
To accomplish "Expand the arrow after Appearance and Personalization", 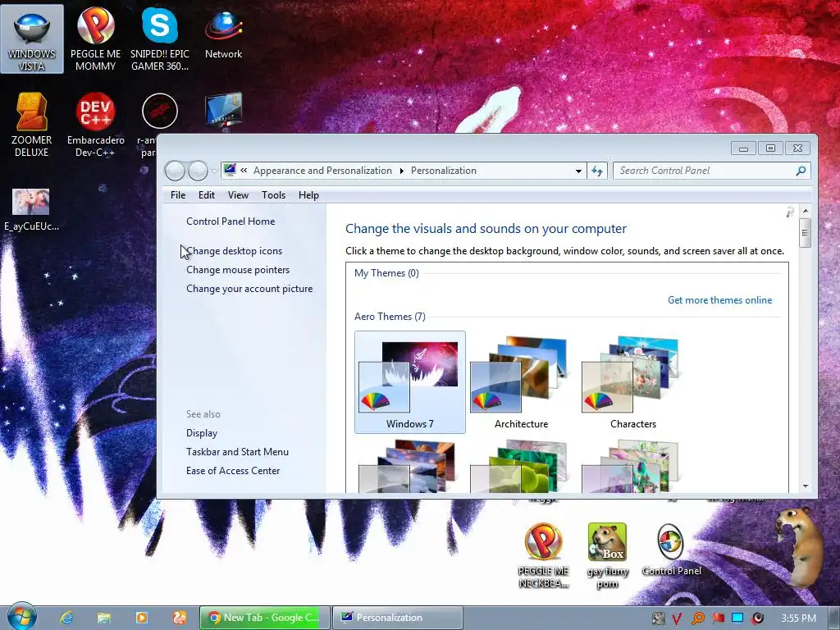I will pos(402,171).
